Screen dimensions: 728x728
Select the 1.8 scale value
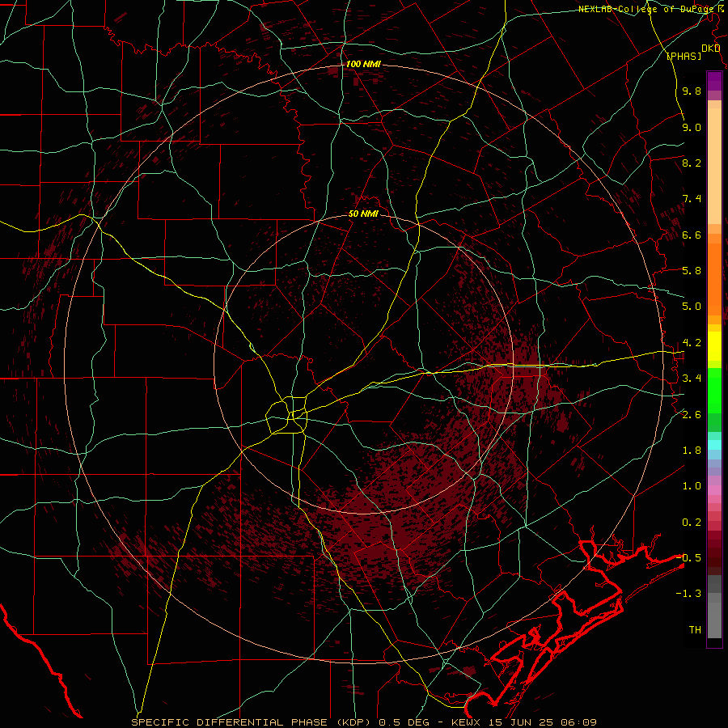point(692,451)
